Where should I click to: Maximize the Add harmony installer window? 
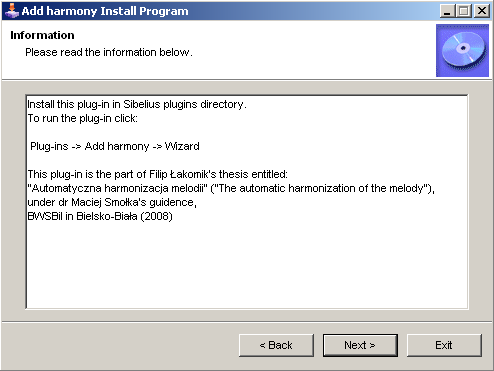(464, 11)
